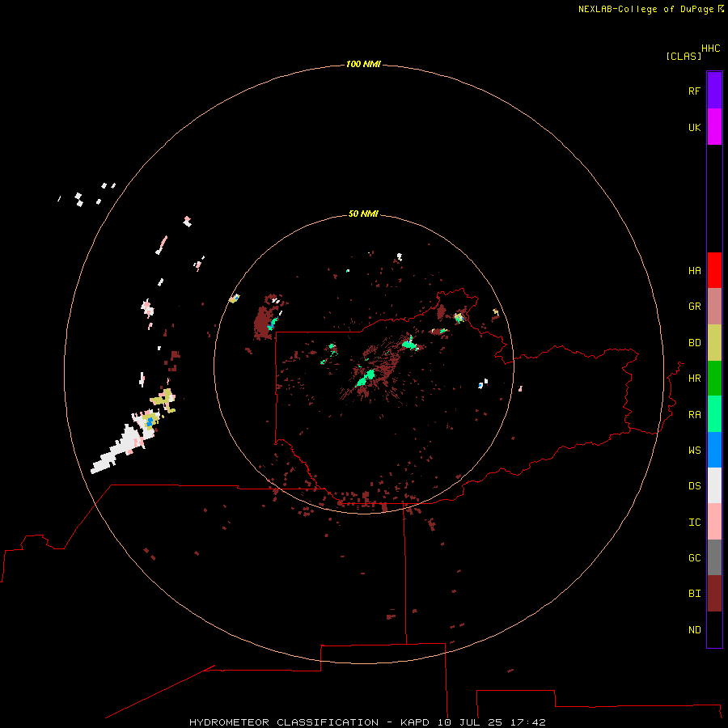This screenshot has width=728, height=728.
Task: Click the 17:42 timestamp
Action: coord(528,722)
